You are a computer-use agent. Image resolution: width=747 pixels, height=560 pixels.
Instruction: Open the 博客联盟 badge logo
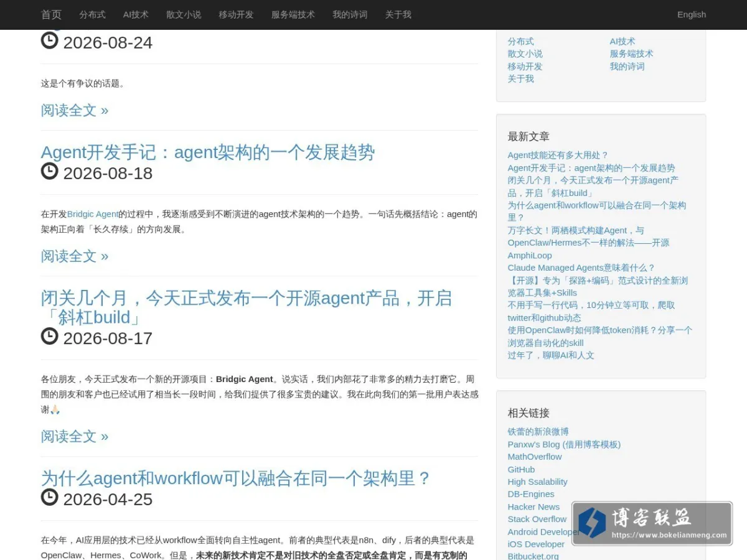click(652, 523)
